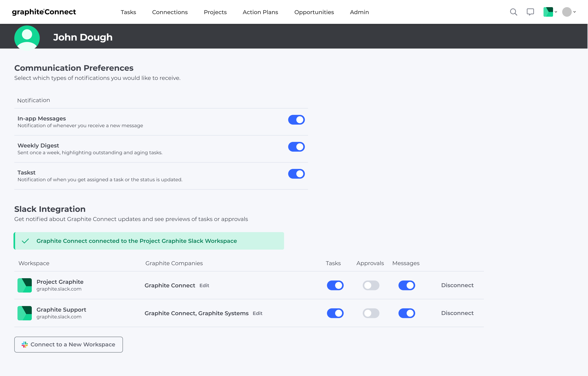
Task: Expand the user account dropdown arrow
Action: tap(574, 12)
